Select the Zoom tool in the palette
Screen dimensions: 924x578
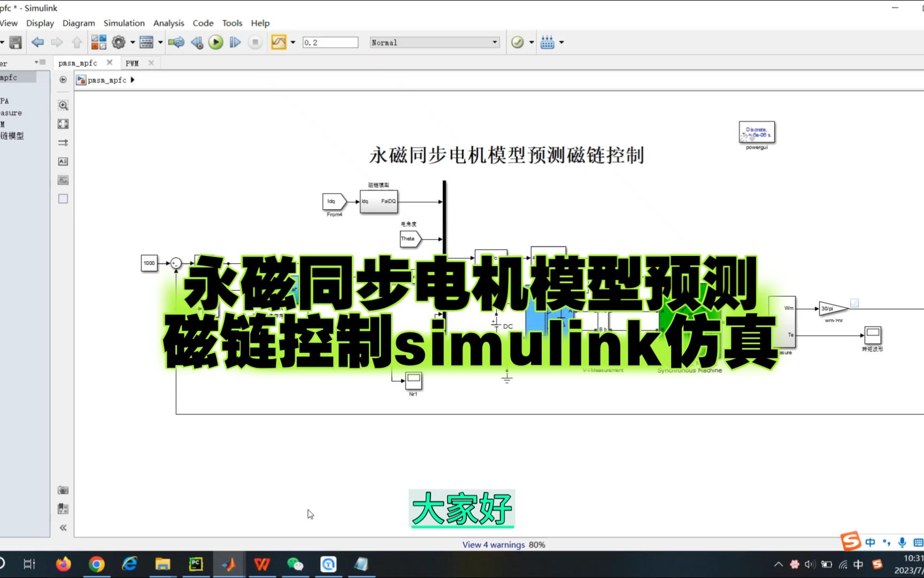pos(63,105)
